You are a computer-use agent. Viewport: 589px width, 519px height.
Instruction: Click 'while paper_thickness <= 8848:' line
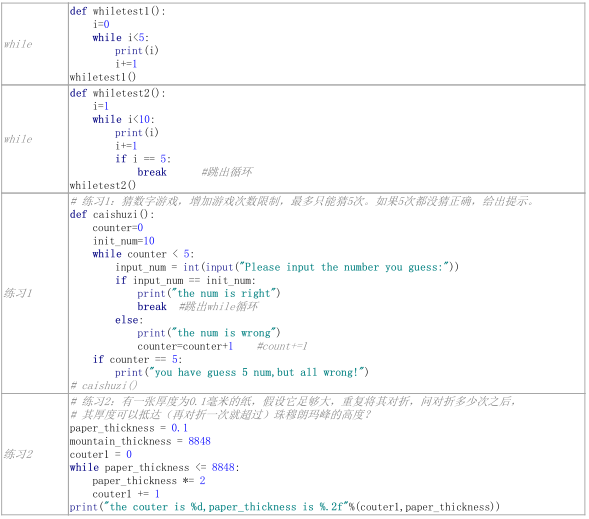(x=154, y=468)
